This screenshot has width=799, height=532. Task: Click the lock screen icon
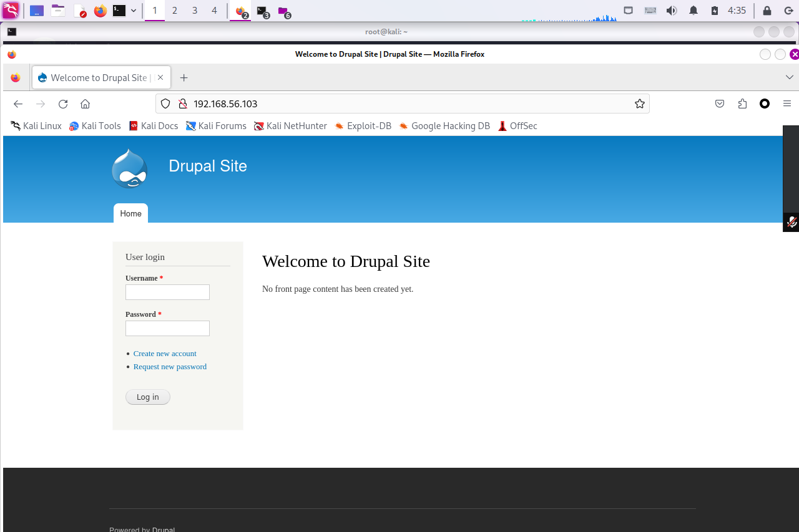pyautogui.click(x=767, y=11)
